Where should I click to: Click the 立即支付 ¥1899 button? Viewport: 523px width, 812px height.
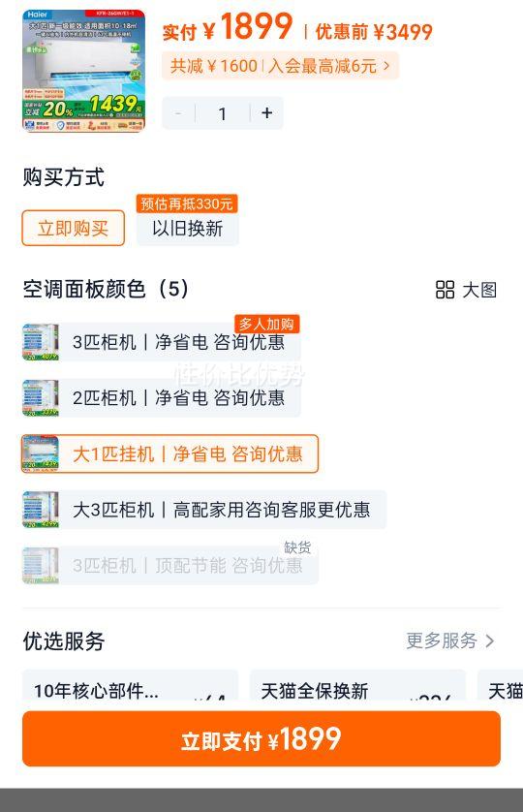click(261, 739)
